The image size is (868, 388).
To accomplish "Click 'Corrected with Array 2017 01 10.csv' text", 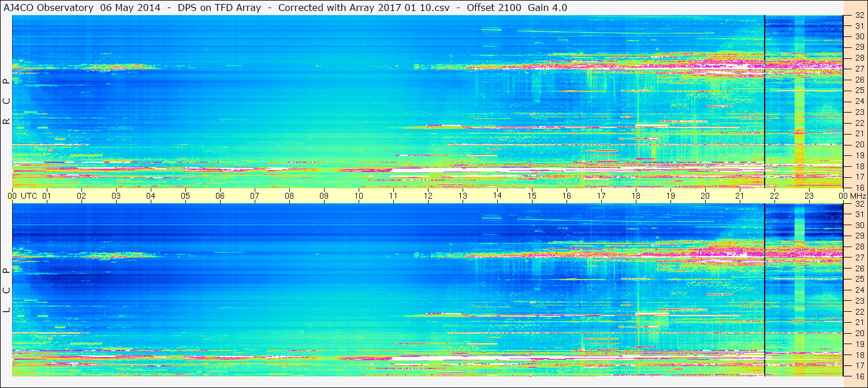I will point(363,8).
